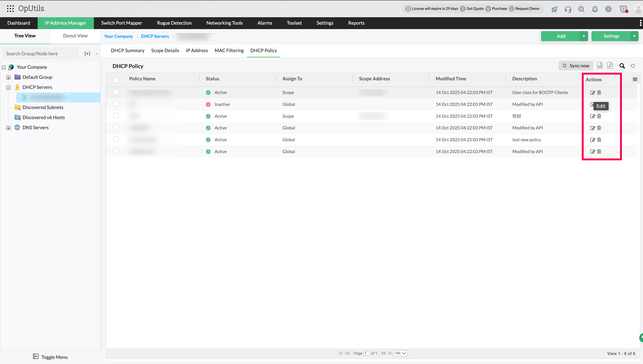Open the Switch Port Mapper menu
This screenshot has height=364, width=643.
coord(121,23)
